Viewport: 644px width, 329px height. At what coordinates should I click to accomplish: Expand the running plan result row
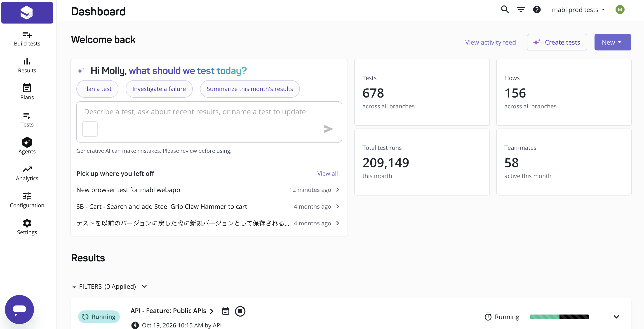[616, 317]
